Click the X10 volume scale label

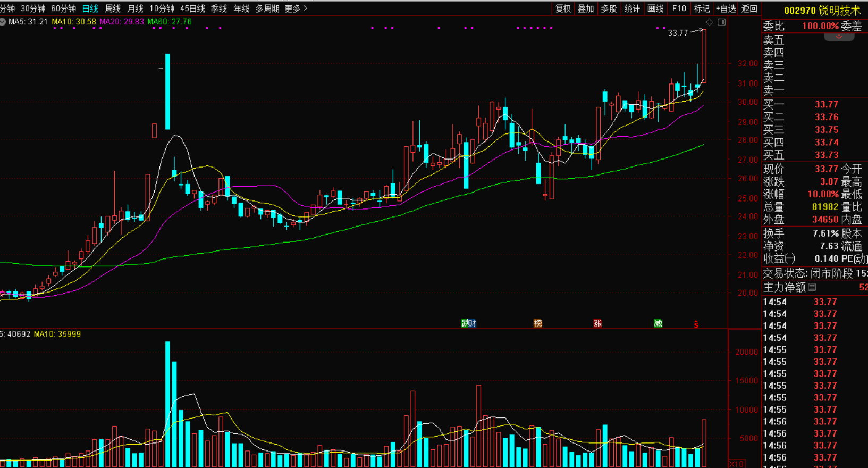[x=736, y=464]
